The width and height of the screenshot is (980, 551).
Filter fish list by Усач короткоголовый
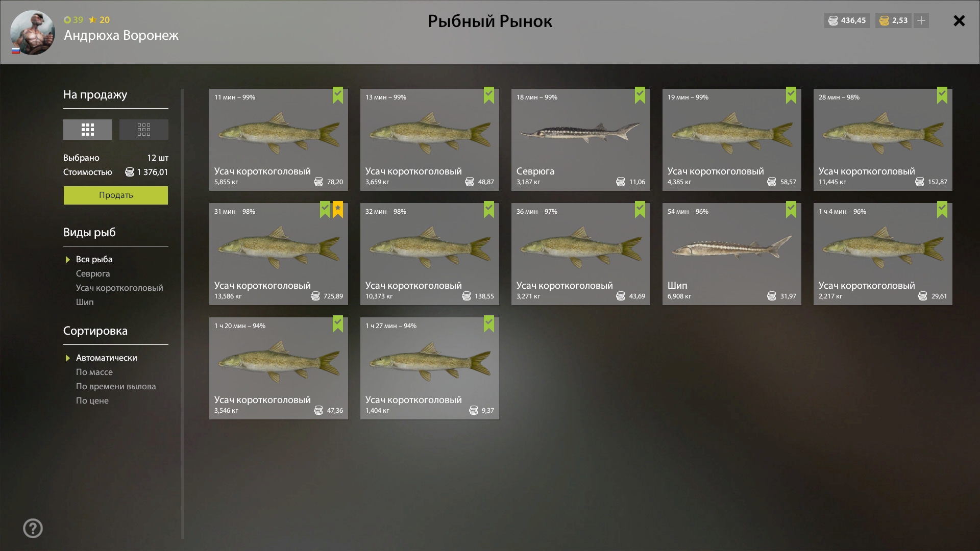click(119, 288)
